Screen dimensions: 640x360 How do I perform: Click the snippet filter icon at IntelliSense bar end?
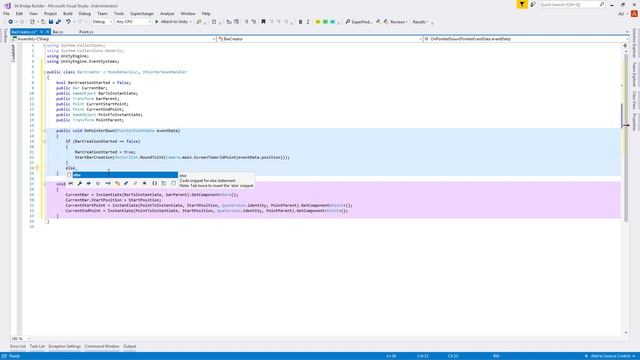[173, 183]
